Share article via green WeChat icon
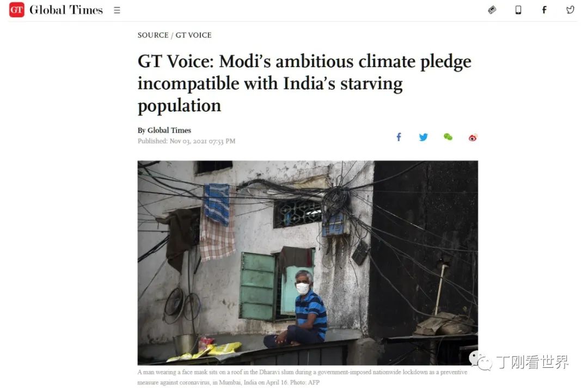Screen dimensions: 588x388 [x=448, y=137]
